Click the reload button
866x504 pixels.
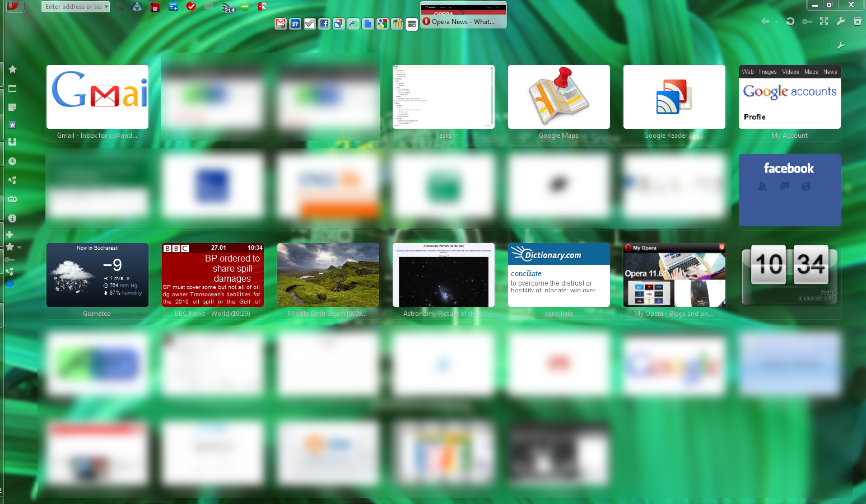click(790, 21)
